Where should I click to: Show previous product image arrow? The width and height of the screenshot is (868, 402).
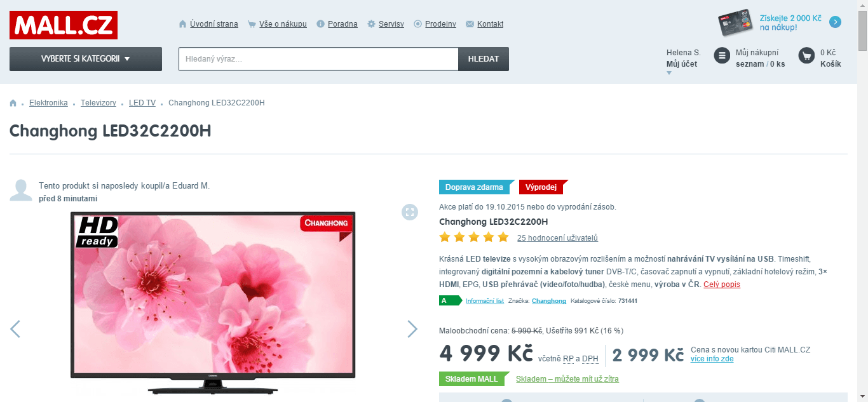click(x=15, y=329)
